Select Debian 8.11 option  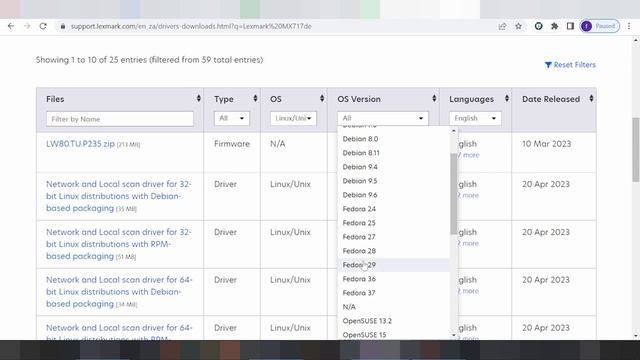(393, 153)
